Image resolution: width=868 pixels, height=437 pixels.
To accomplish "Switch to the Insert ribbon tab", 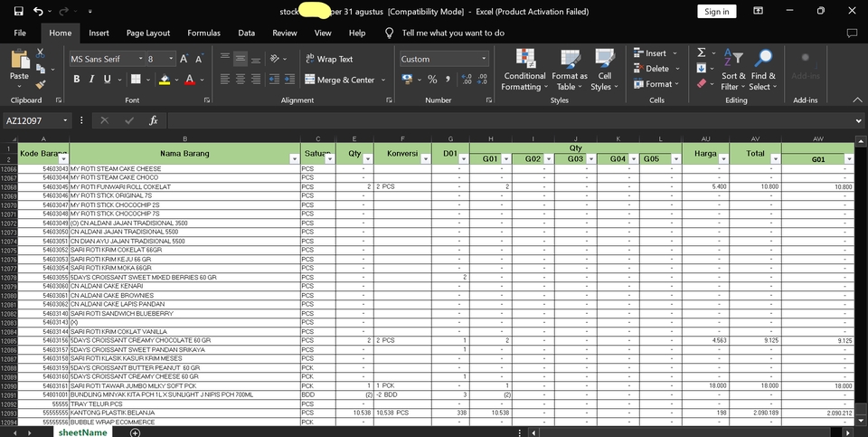I will 99,33.
